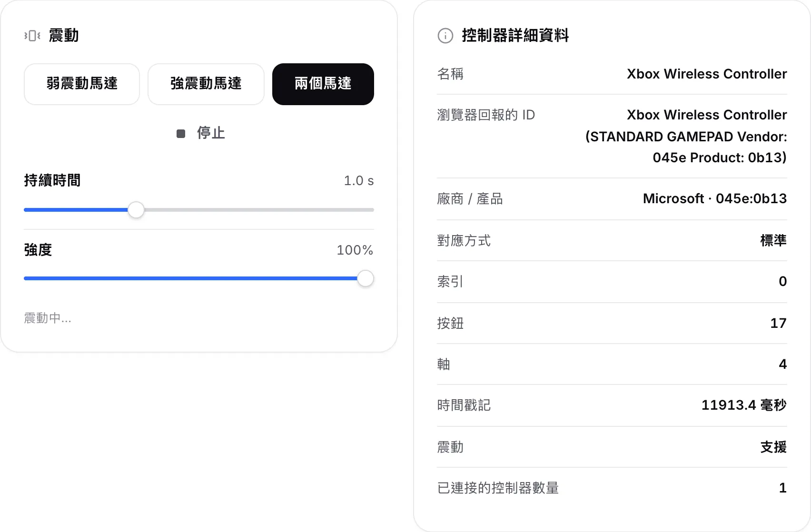Click the 廠商 / 產品 label

click(x=470, y=199)
